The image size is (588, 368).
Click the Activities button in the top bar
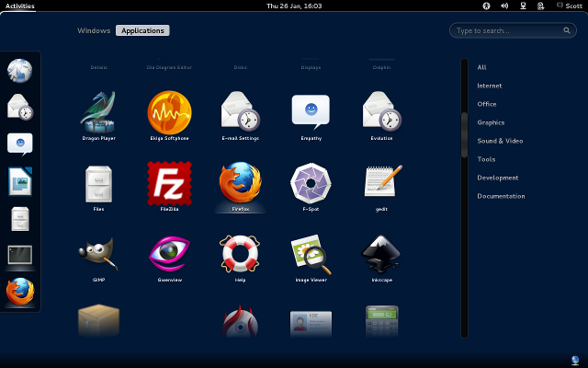(x=20, y=6)
